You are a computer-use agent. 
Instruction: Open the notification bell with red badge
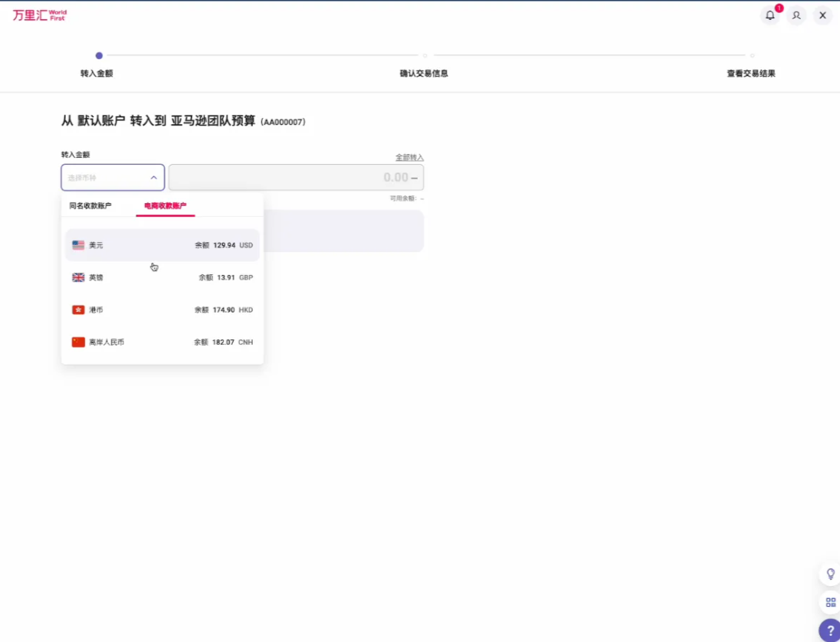[x=770, y=15]
